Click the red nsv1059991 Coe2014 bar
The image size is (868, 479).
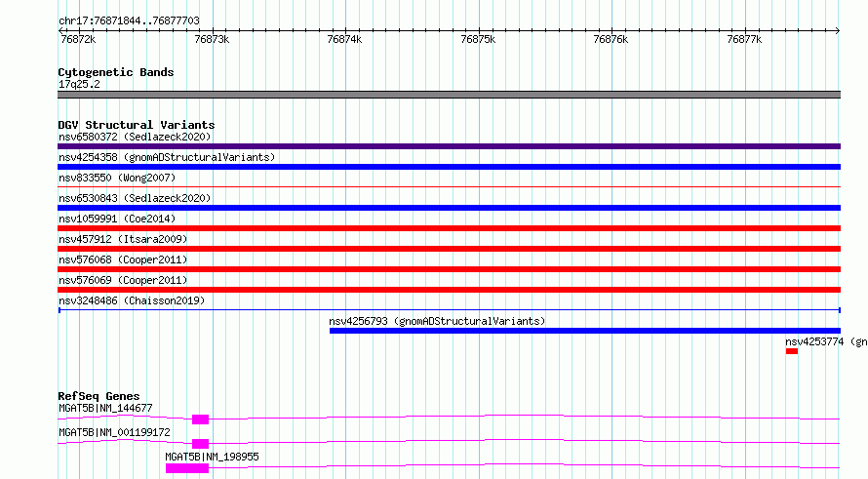449,228
